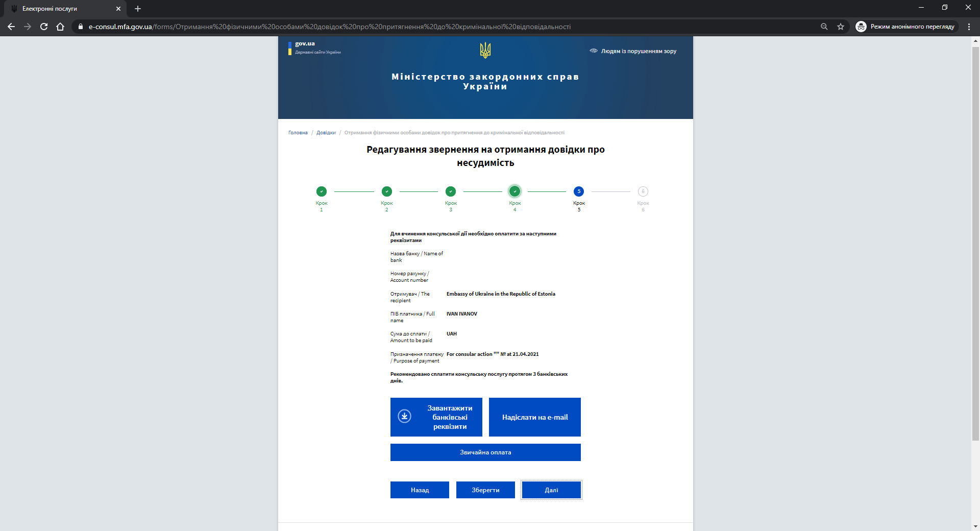Click the zoom magnifier icon in address bar
Screen dimensions: 980x531
pos(824,27)
